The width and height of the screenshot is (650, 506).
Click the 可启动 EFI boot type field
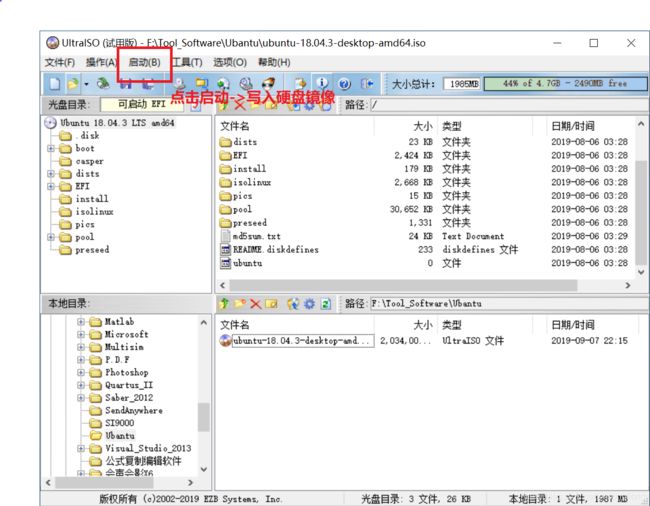point(142,104)
